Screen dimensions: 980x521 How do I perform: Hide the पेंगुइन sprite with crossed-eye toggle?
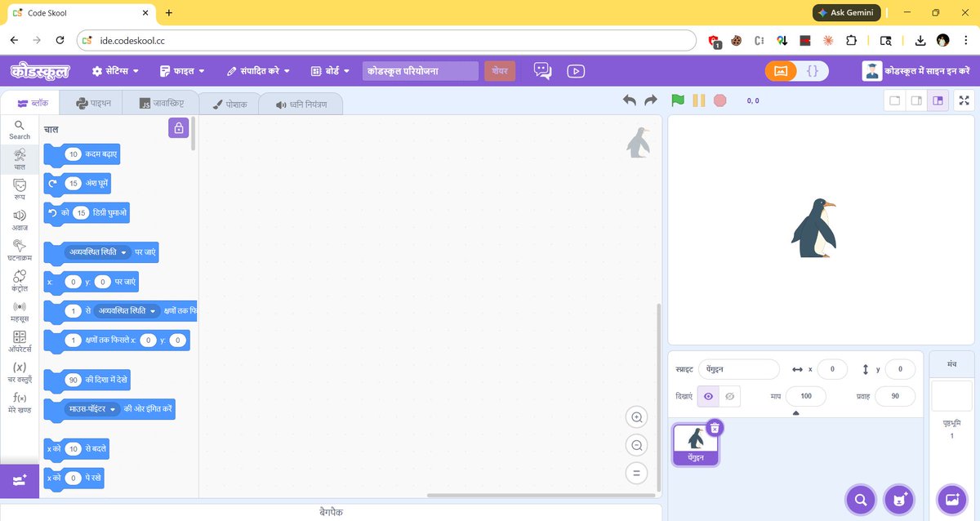pos(729,396)
